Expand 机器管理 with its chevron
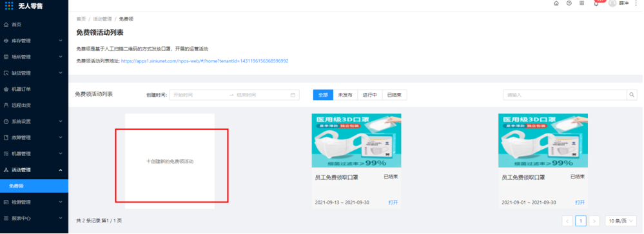This screenshot has width=644, height=234. (x=61, y=153)
